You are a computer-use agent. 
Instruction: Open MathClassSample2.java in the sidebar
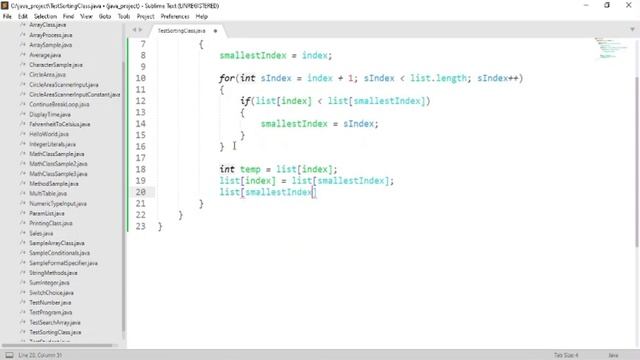[x=58, y=164]
